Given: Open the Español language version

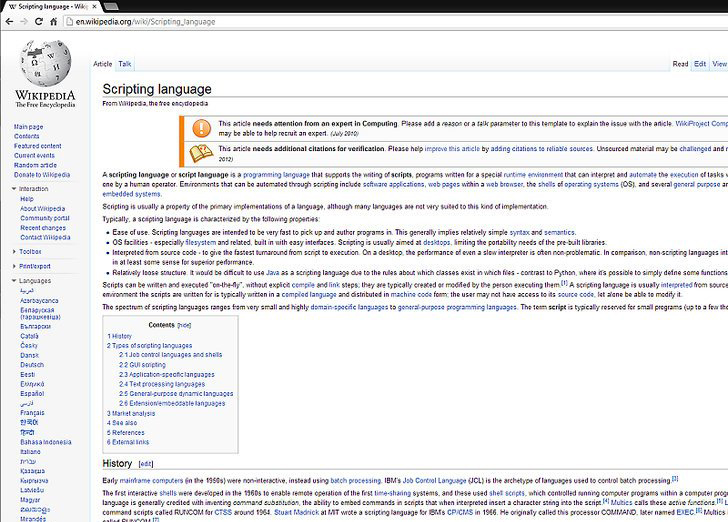Looking at the screenshot, I should 32,393.
